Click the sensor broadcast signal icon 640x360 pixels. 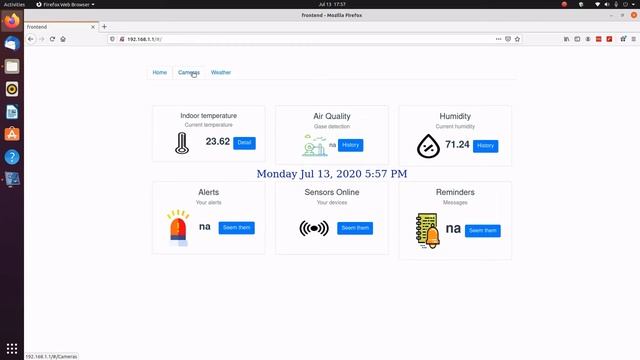coord(314,228)
